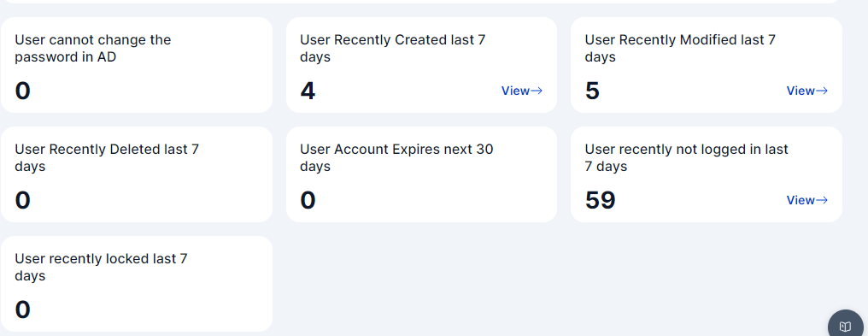Click the zero count under recently locked users
This screenshot has height=336, width=868.
click(x=23, y=310)
